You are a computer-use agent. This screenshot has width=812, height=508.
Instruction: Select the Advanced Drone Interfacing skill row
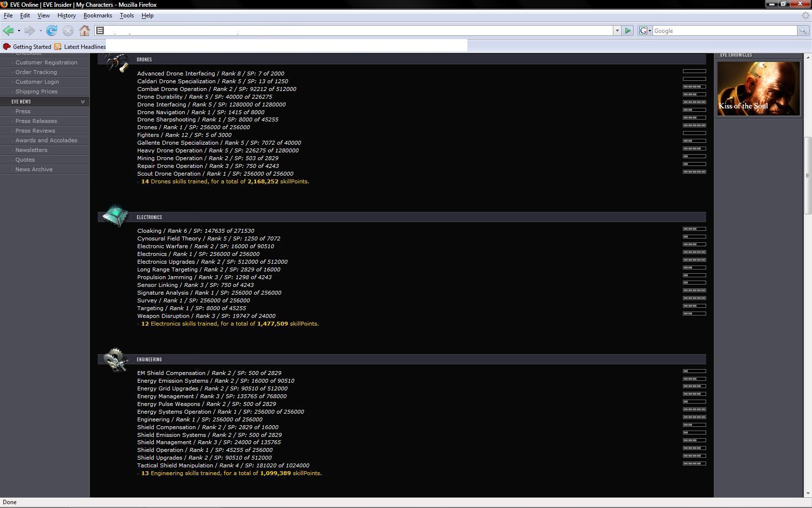click(211, 74)
